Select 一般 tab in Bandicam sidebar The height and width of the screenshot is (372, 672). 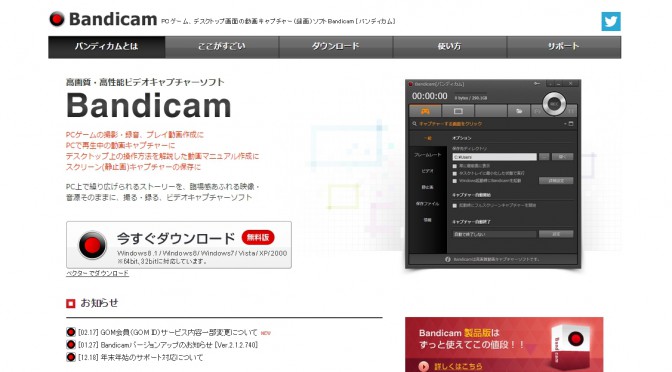pyautogui.click(x=428, y=138)
